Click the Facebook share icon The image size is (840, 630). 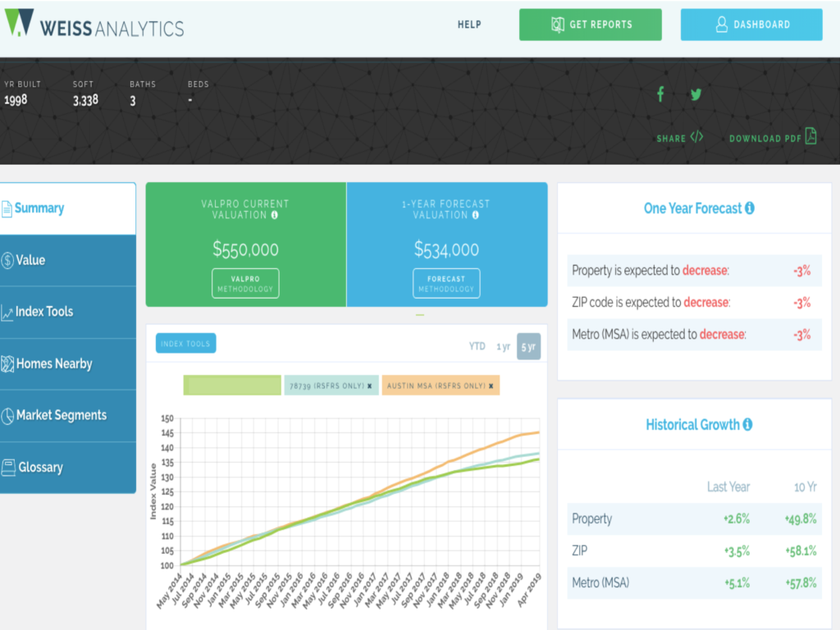click(660, 94)
